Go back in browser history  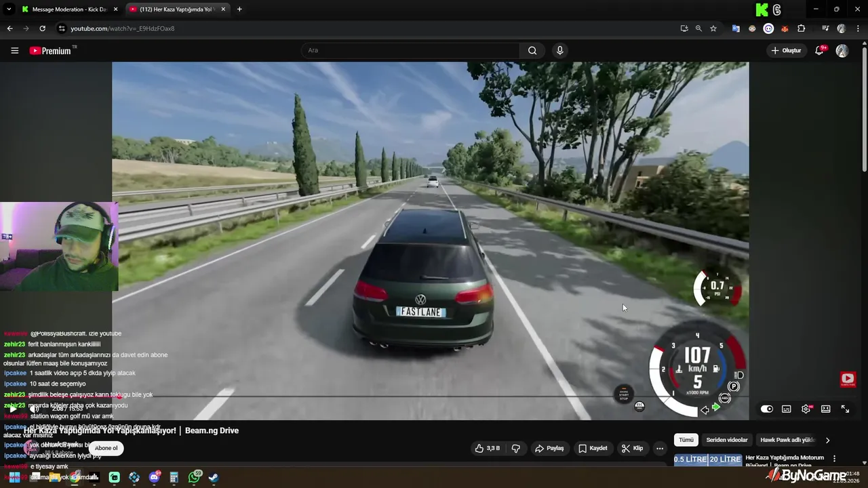(9, 28)
